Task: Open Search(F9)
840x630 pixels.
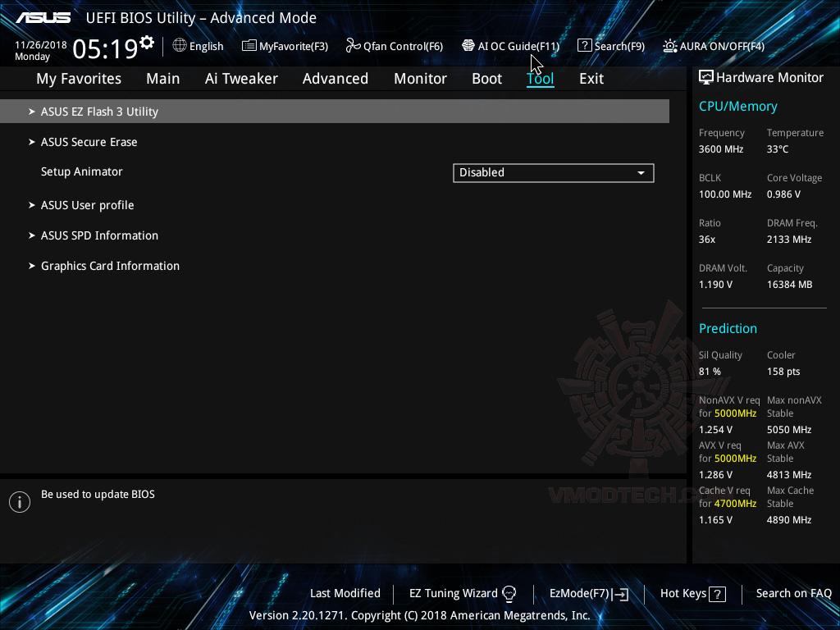Action: (619, 46)
